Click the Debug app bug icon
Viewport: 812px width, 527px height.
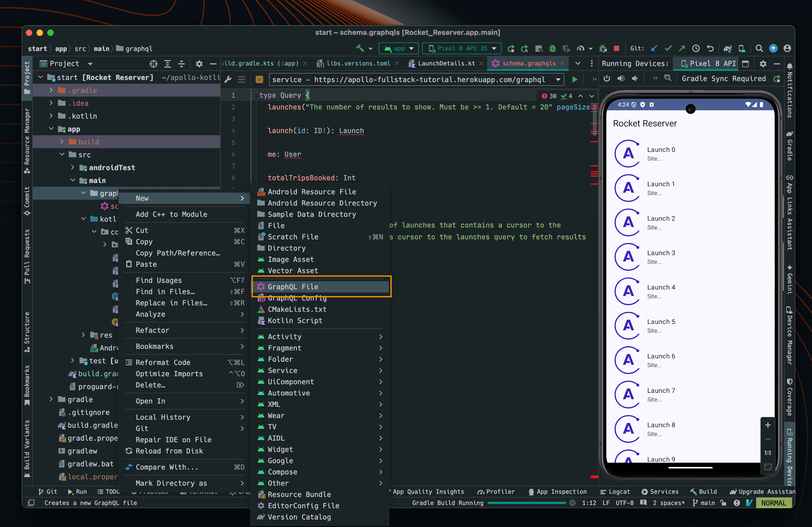coord(552,48)
